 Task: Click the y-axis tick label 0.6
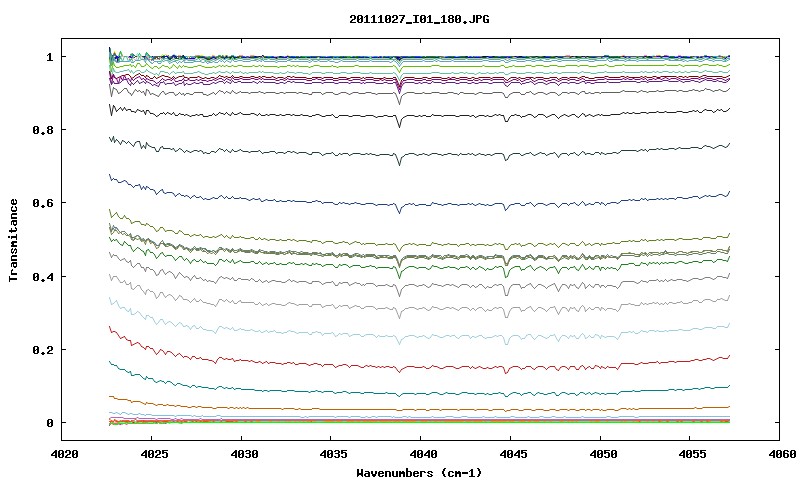[x=43, y=203]
